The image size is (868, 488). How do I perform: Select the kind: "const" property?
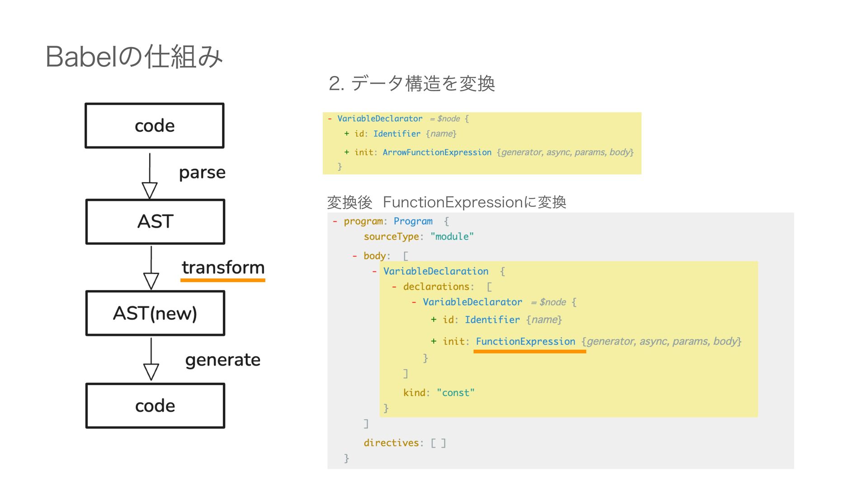(439, 393)
